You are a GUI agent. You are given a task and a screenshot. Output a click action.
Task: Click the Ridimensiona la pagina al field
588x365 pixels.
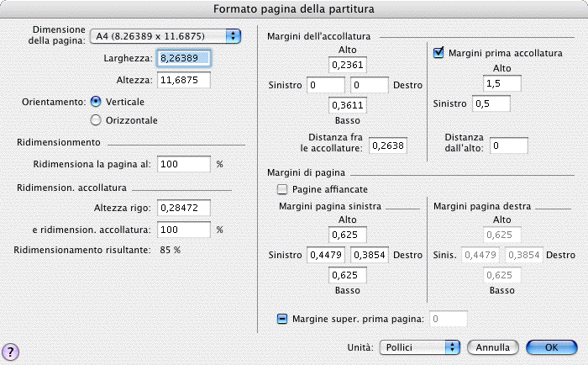pos(182,163)
